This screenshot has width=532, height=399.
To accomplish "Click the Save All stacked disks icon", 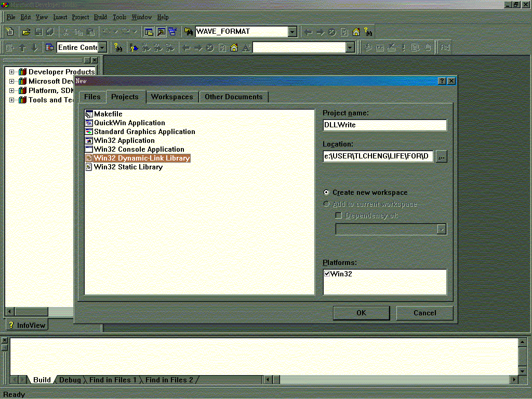I will pos(50,32).
